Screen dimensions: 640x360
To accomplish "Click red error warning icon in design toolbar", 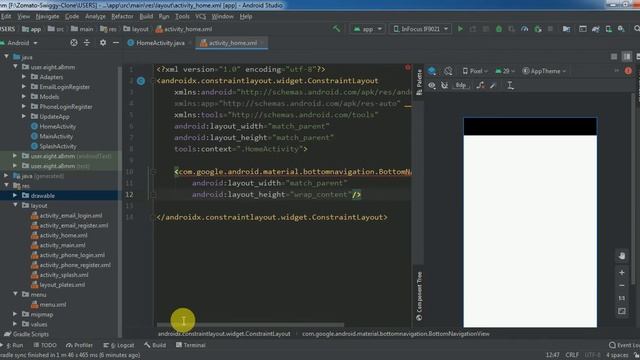I will tap(628, 71).
